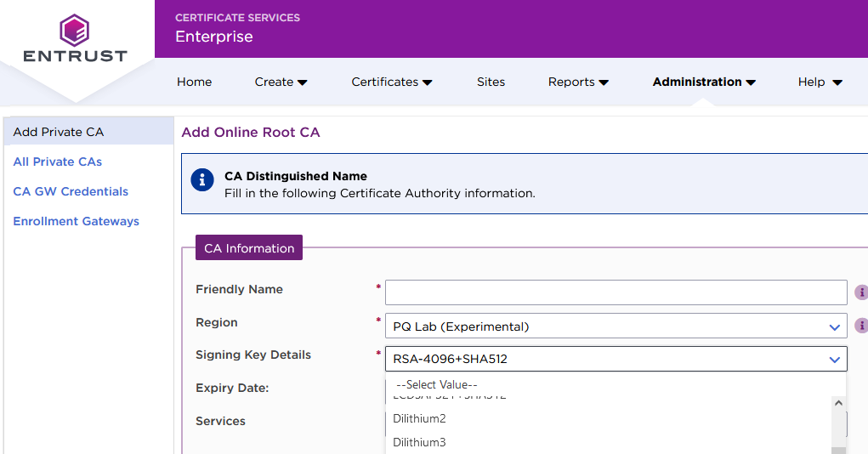Screen dimensions: 868x454
Task: Click the Entrust logo
Action: (x=75, y=39)
